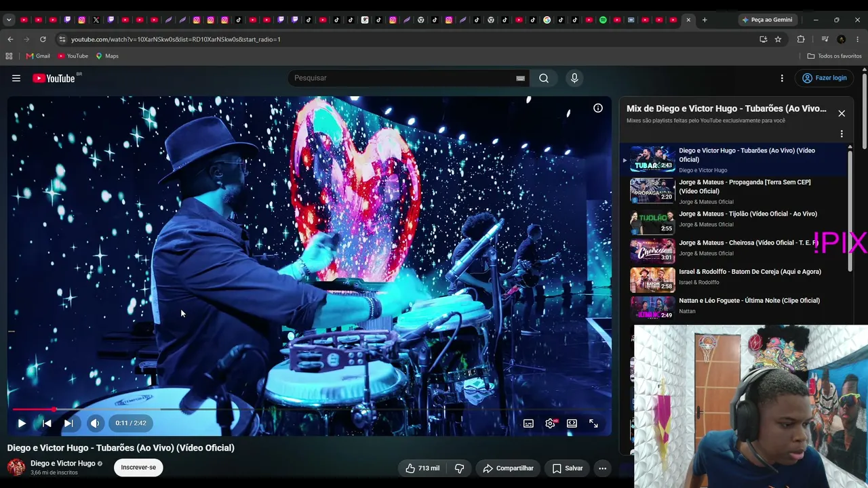The height and width of the screenshot is (488, 868).
Task: Open the Diego e Victor Hugo channel avatar
Action: click(x=16, y=468)
